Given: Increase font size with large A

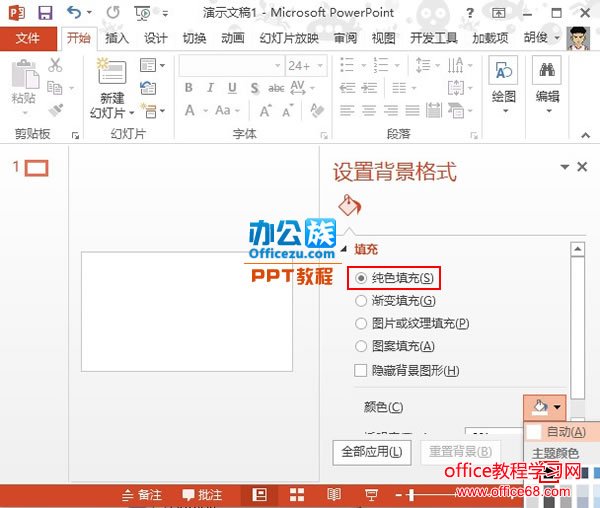Looking at the screenshot, I should tap(266, 111).
